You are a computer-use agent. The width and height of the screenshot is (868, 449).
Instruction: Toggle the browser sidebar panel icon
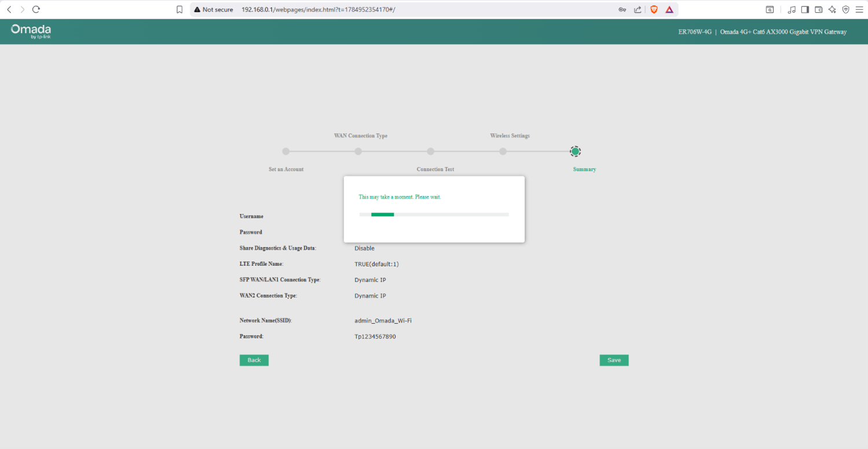(x=805, y=9)
